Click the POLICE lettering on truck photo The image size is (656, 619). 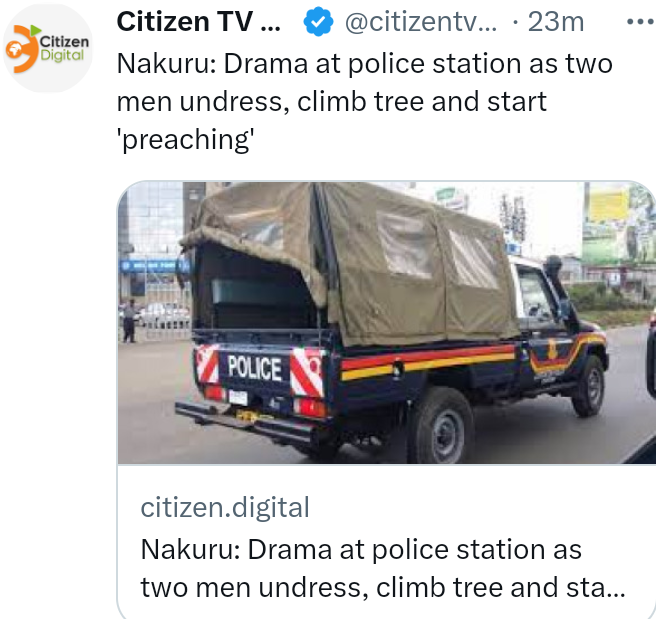[x=254, y=368]
